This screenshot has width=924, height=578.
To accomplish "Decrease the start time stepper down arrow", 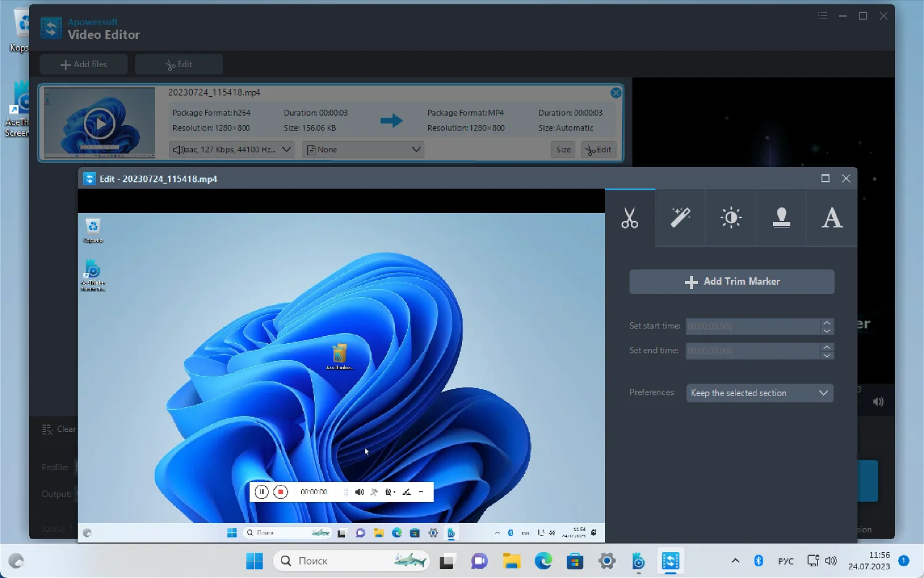I will pos(827,331).
